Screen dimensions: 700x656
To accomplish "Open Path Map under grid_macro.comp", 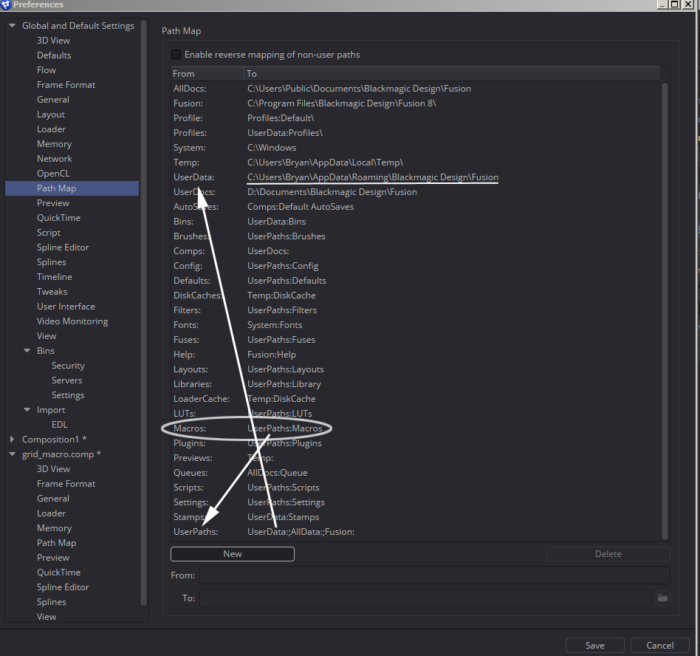I will click(x=57, y=543).
